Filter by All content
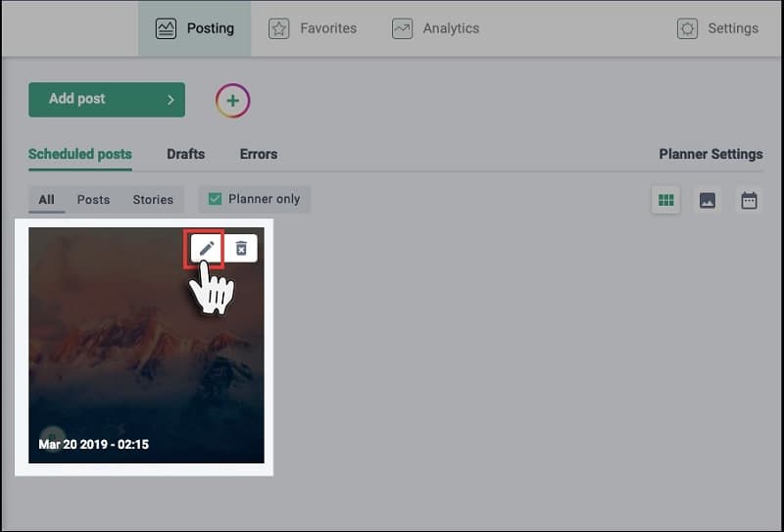 click(46, 200)
